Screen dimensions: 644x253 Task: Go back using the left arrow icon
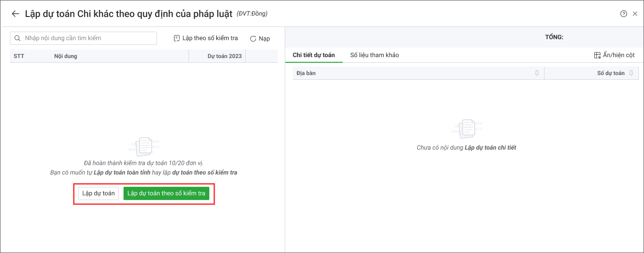pos(16,14)
